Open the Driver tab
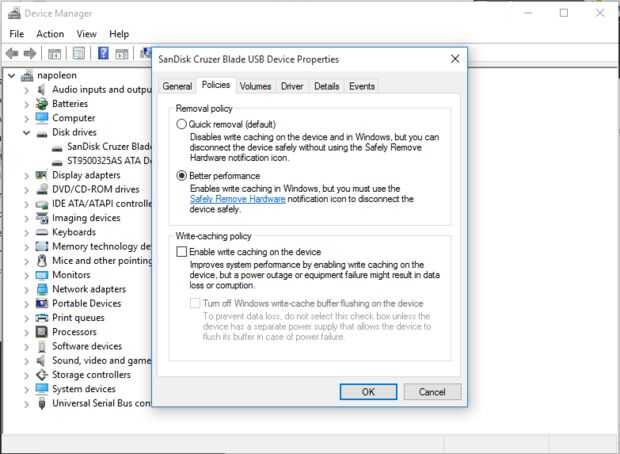Image resolution: width=620 pixels, height=454 pixels. 292,86
